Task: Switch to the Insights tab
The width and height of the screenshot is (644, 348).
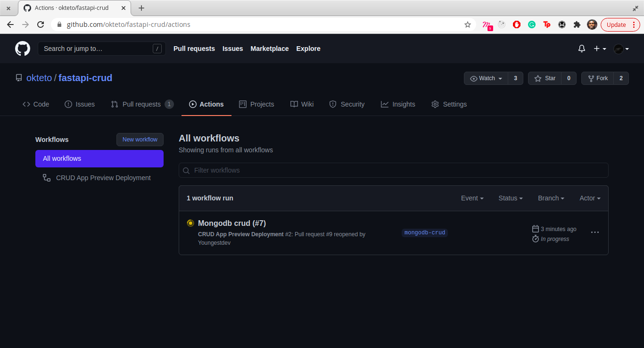Action: [x=398, y=104]
